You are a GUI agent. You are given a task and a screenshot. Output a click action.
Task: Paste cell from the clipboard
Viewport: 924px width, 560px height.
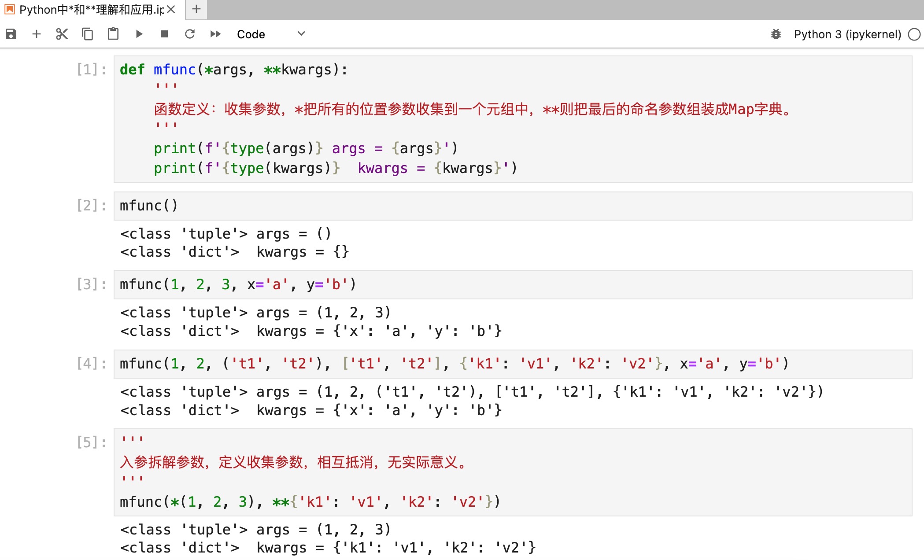[113, 34]
